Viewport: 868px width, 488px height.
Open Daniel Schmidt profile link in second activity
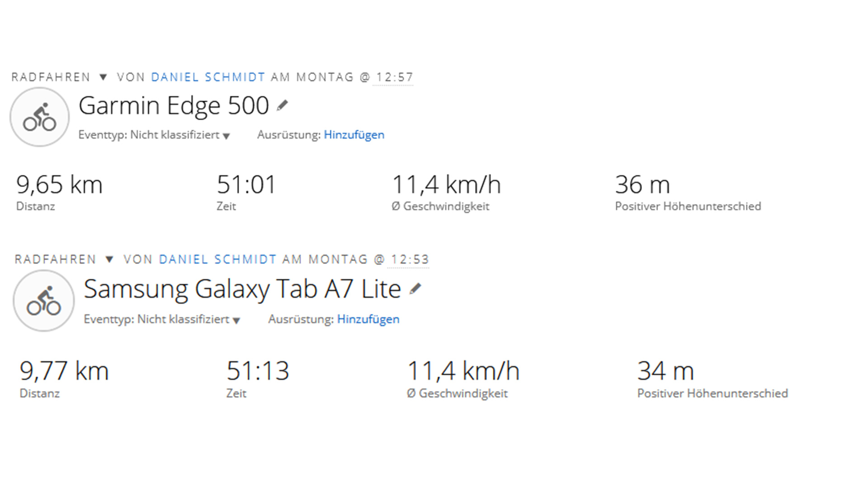pyautogui.click(x=217, y=259)
